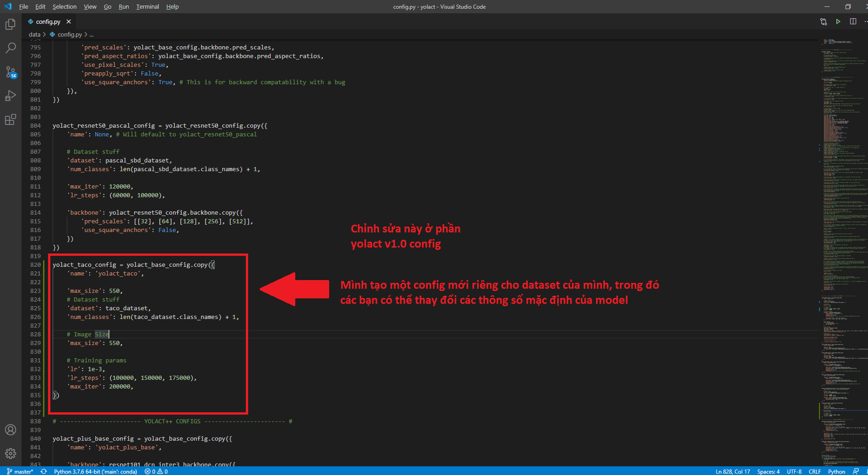
Task: Click Ln 828, Col 17 position indicator
Action: pyautogui.click(x=732, y=471)
